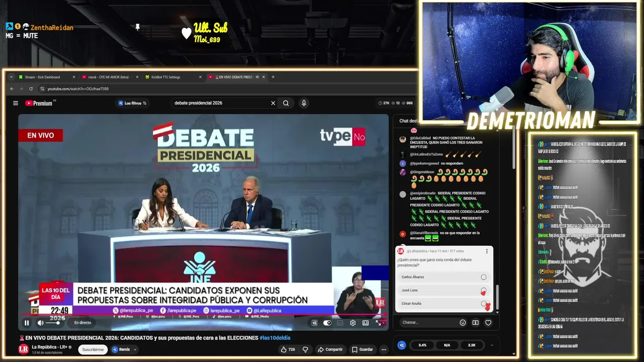This screenshot has width=644, height=362.
Task: Open the YouTube hamburger guide menu
Action: click(16, 103)
